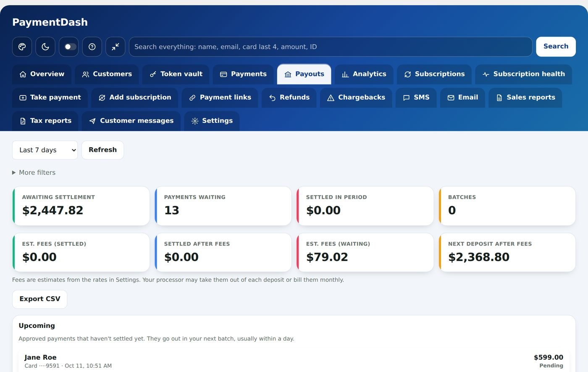Click the collapse/minimize arrows icon
The height and width of the screenshot is (372, 588).
click(115, 47)
